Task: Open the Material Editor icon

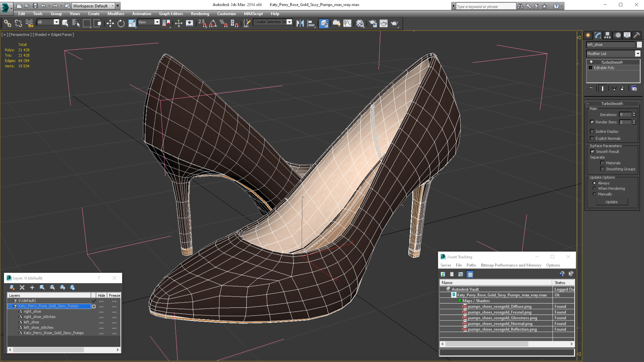Action: click(360, 23)
